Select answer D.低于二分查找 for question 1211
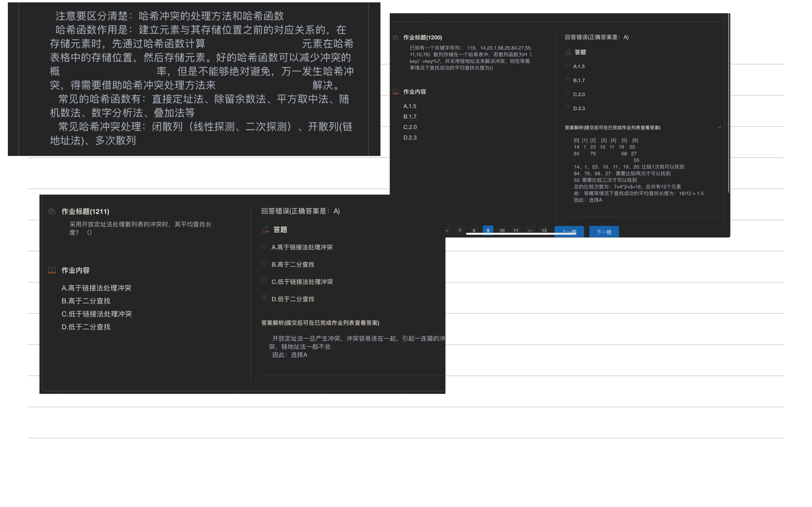The height and width of the screenshot is (507, 812). 264,298
